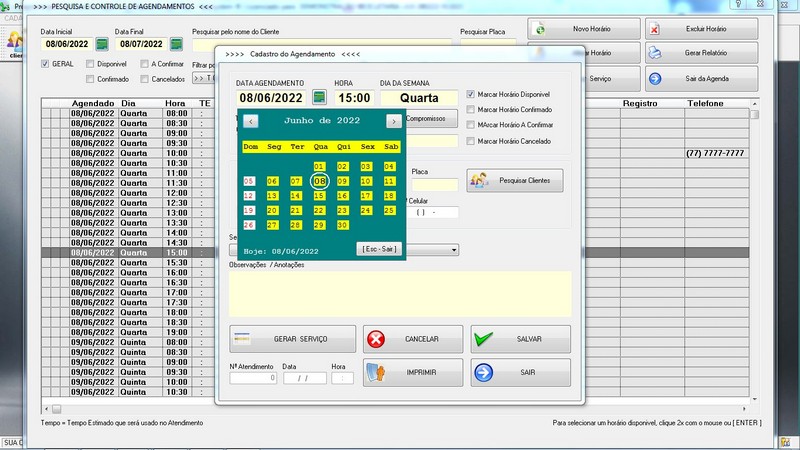Click the Placa input field in dialog
This screenshot has width=800, height=450.
435,184
